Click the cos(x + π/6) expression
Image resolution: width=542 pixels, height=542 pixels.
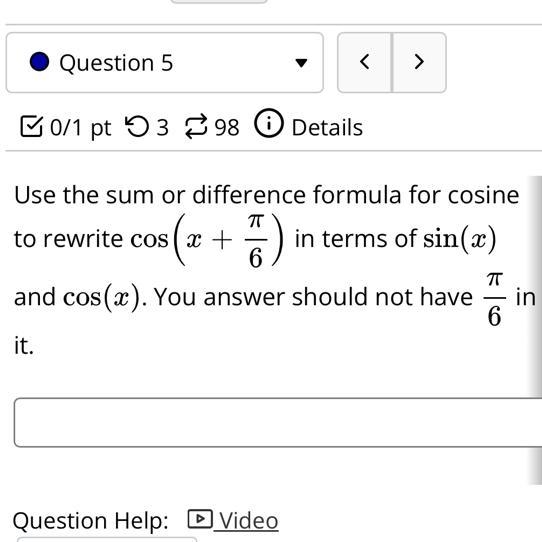coord(207,240)
